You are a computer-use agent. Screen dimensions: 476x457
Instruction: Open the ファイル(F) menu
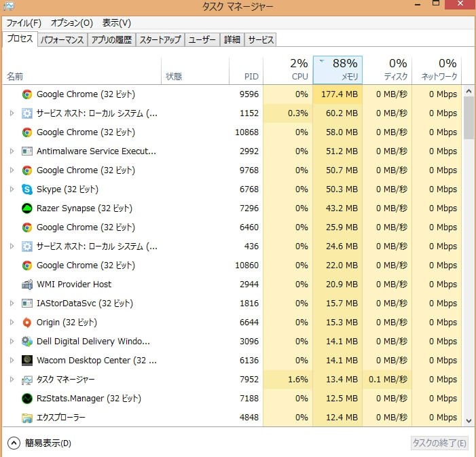tap(24, 23)
